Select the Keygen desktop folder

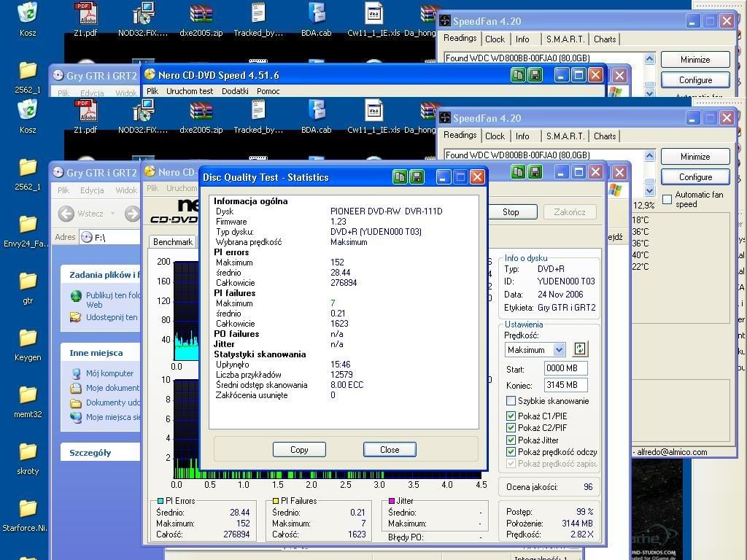(28, 338)
